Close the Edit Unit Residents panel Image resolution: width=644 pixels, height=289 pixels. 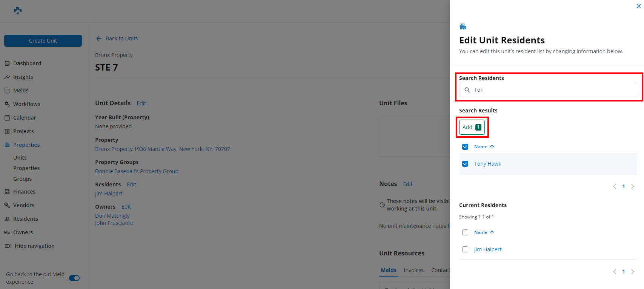click(638, 6)
